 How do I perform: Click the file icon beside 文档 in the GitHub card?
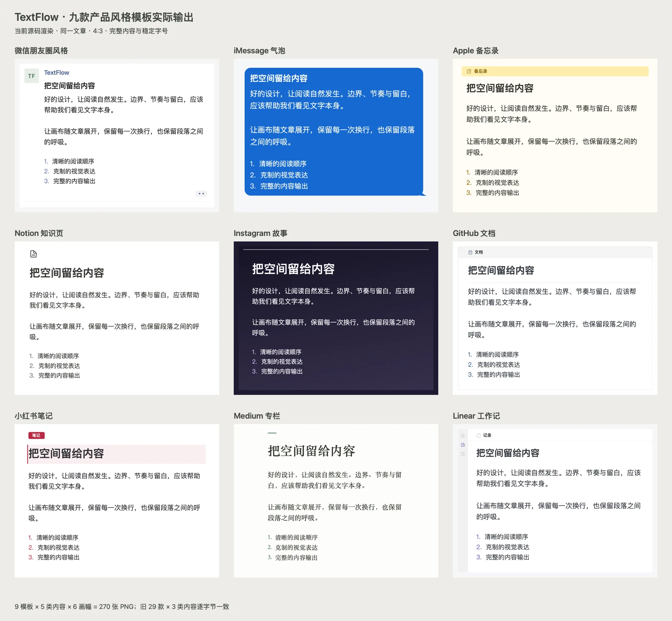(x=470, y=252)
